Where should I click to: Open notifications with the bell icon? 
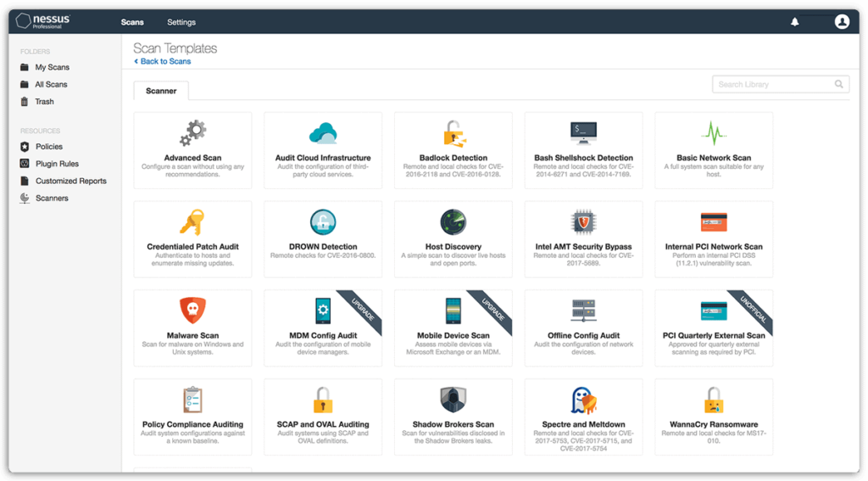coord(794,22)
